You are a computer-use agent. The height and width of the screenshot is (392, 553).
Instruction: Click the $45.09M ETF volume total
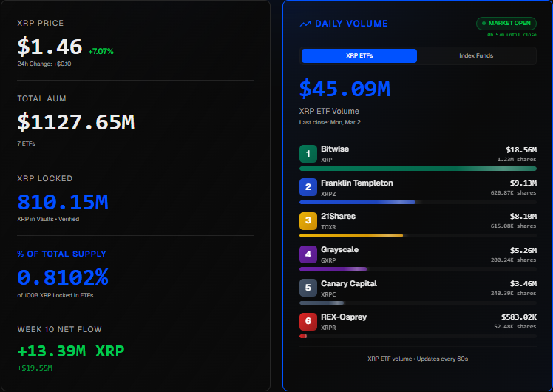[345, 89]
